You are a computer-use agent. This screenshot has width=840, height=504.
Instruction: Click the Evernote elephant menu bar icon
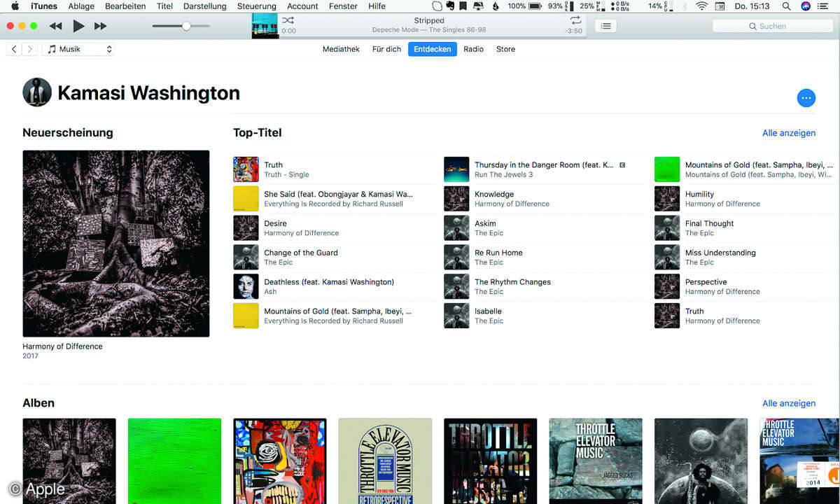pyautogui.click(x=451, y=6)
